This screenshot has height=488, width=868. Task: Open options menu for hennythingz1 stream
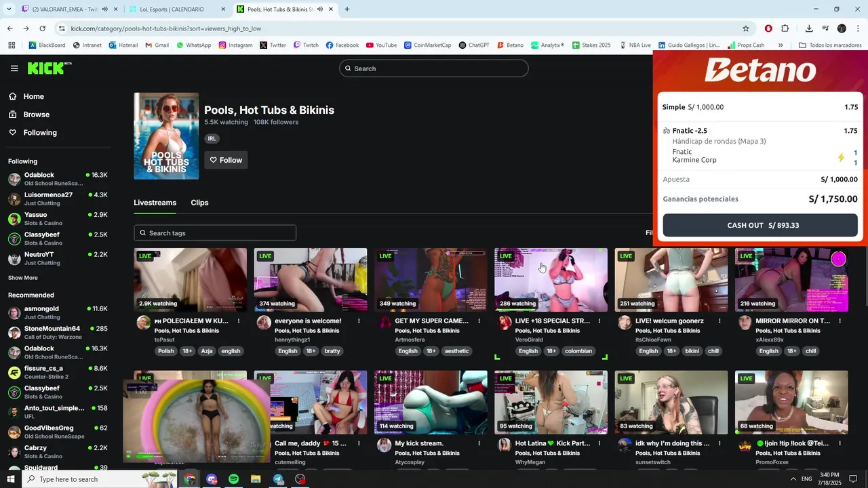pos(359,321)
